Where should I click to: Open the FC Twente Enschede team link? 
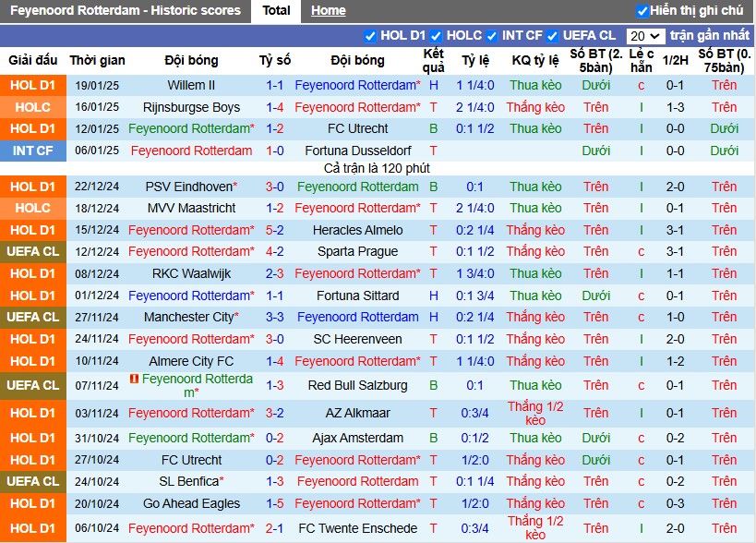[358, 528]
